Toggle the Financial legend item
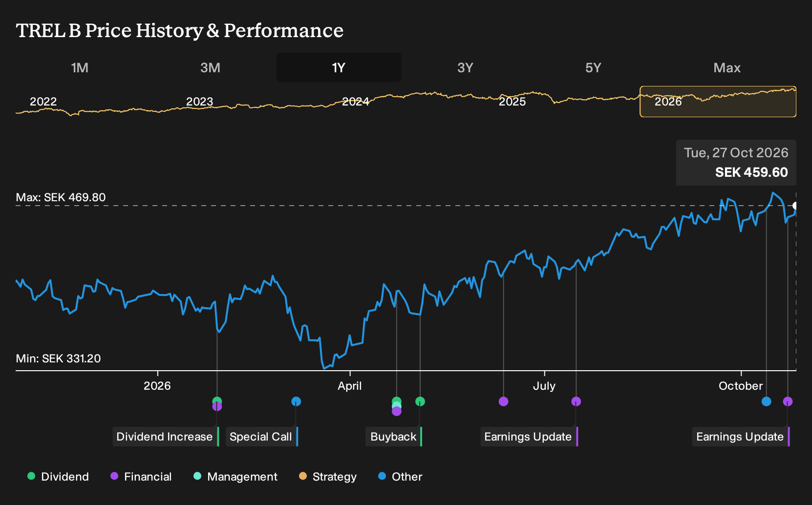The height and width of the screenshot is (505, 812). (141, 477)
